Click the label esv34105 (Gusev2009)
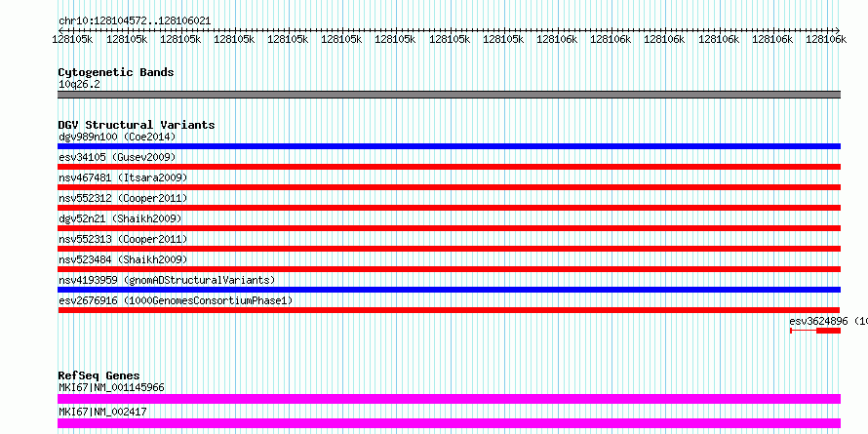 [x=117, y=157]
